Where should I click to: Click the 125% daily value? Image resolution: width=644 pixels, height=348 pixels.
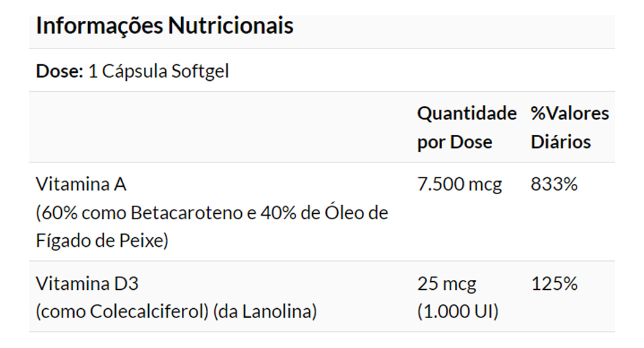[554, 284]
